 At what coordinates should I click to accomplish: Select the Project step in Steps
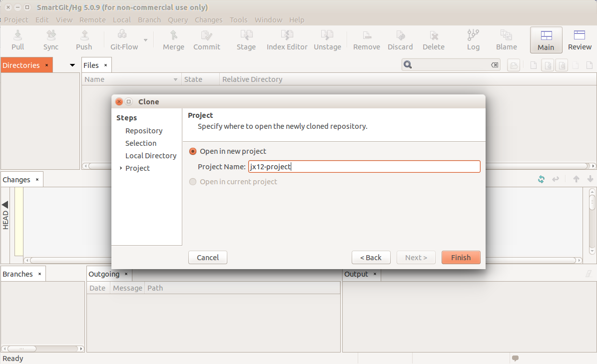point(137,168)
